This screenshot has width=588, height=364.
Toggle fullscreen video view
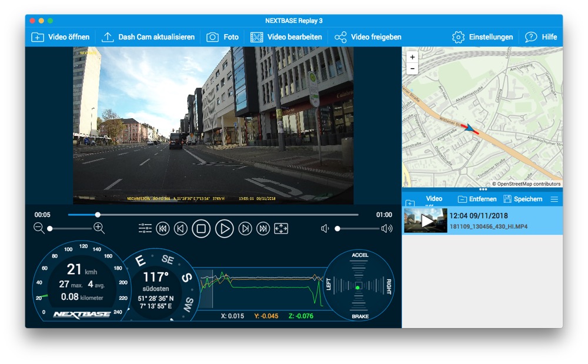[x=281, y=228]
